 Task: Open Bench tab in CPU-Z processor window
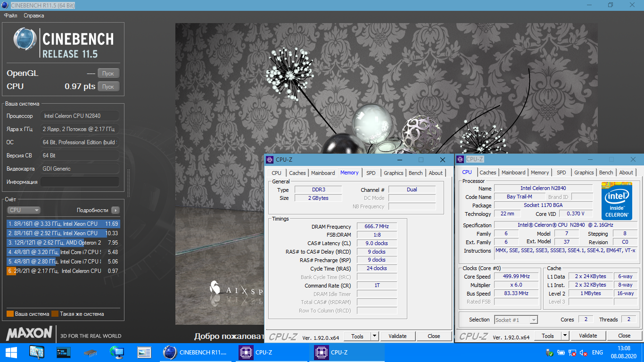606,173
